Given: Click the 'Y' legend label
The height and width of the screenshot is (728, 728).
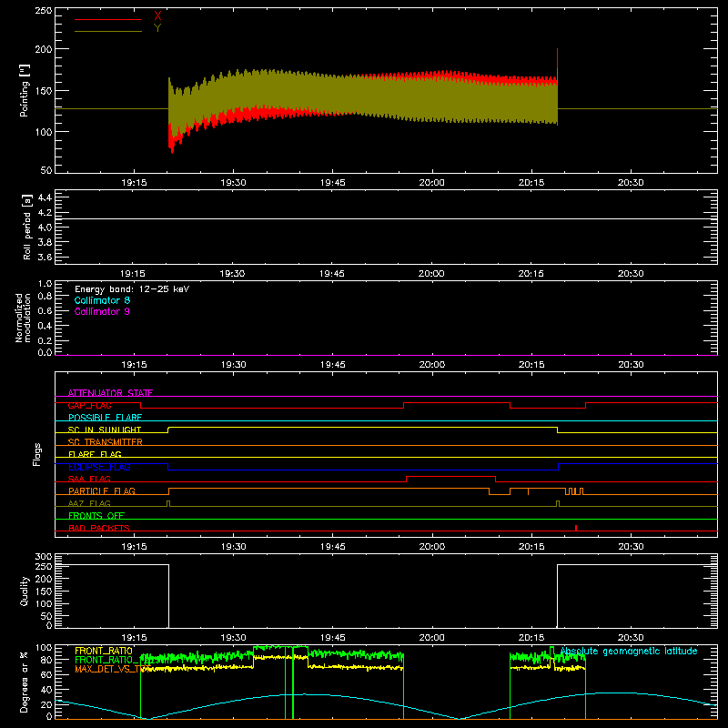Looking at the screenshot, I should click(157, 28).
